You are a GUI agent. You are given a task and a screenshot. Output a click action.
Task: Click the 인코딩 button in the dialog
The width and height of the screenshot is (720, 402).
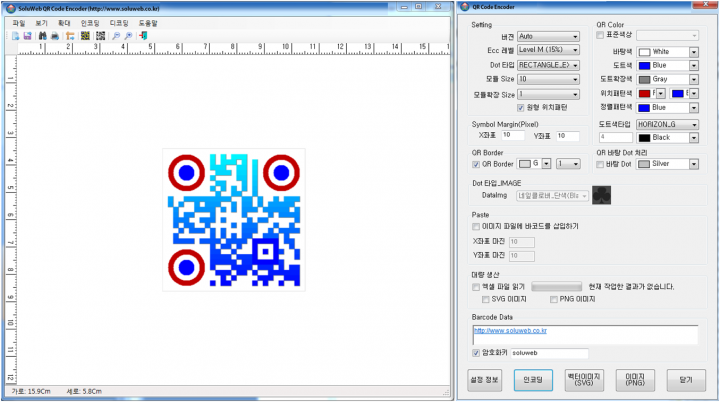pos(533,380)
